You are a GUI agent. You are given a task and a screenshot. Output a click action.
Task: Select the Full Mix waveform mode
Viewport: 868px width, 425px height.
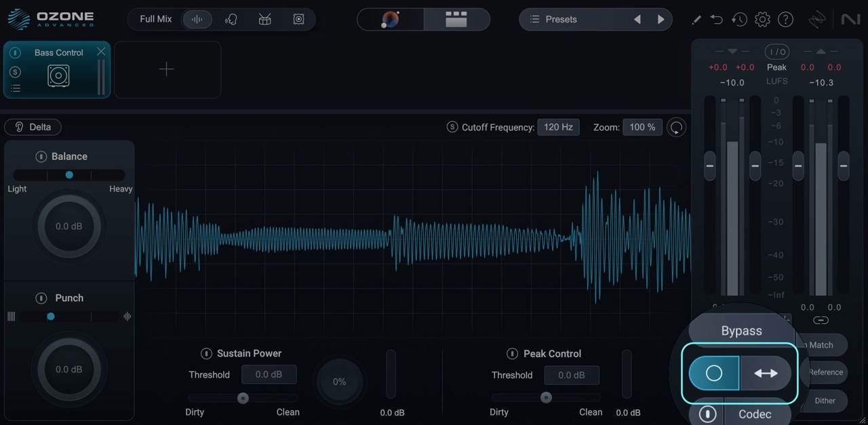point(197,19)
